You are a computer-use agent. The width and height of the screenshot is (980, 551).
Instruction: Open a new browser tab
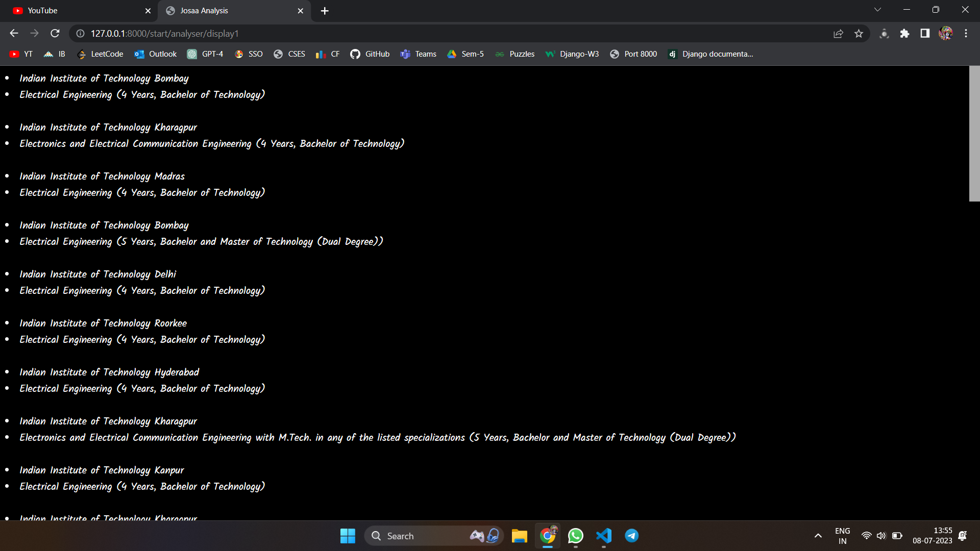pos(325,11)
